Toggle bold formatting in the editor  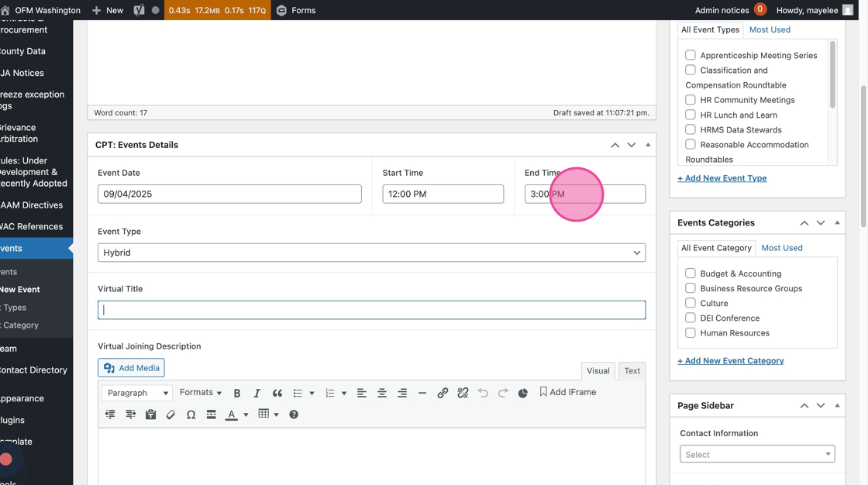click(x=237, y=394)
